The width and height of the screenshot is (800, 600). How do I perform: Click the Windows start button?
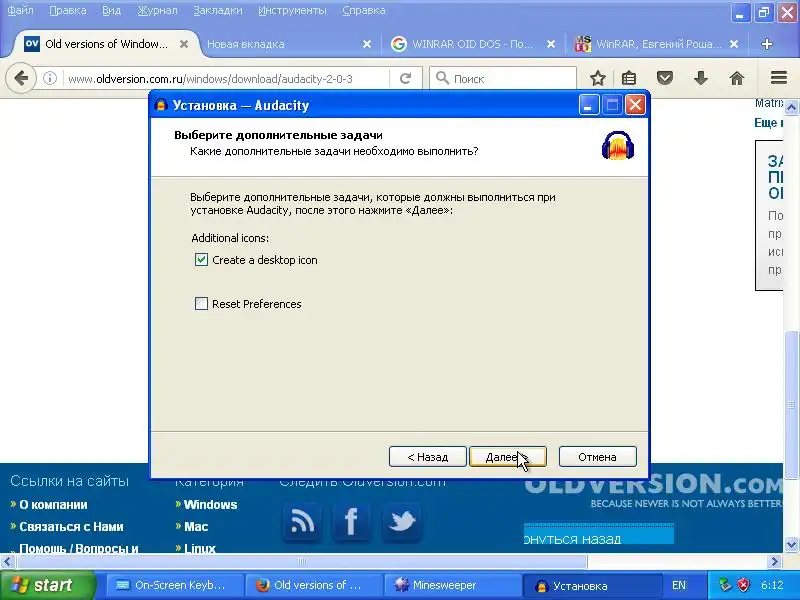point(47,585)
